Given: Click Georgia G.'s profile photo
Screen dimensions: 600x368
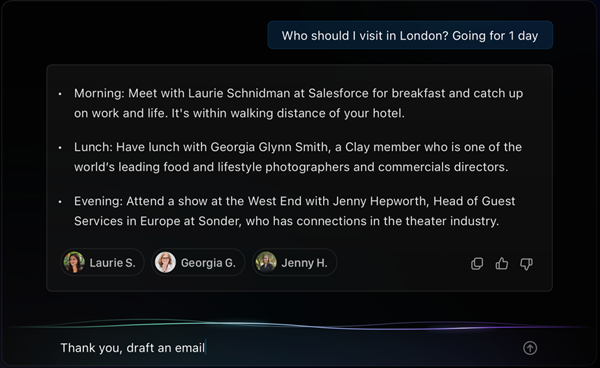Looking at the screenshot, I should (x=165, y=262).
